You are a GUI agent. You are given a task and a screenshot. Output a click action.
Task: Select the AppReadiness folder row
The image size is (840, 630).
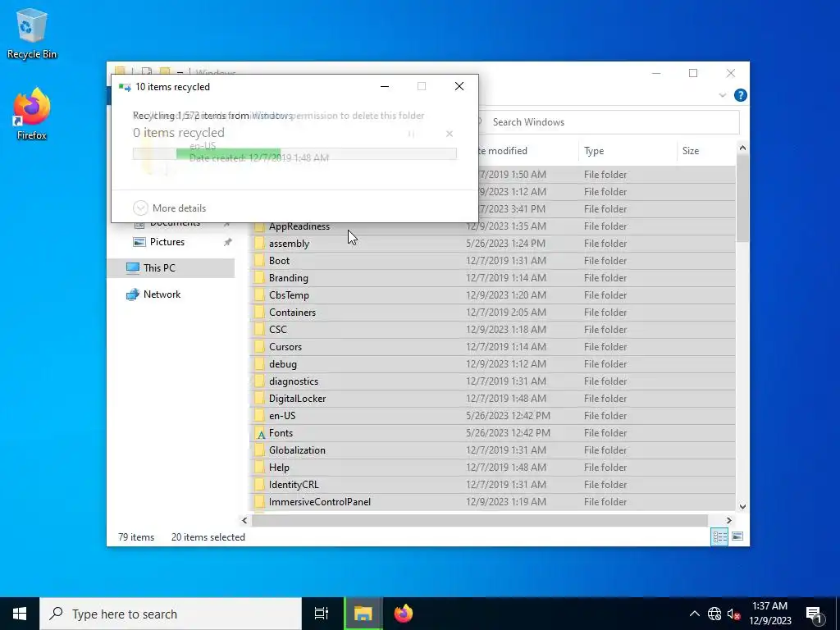[493, 226]
